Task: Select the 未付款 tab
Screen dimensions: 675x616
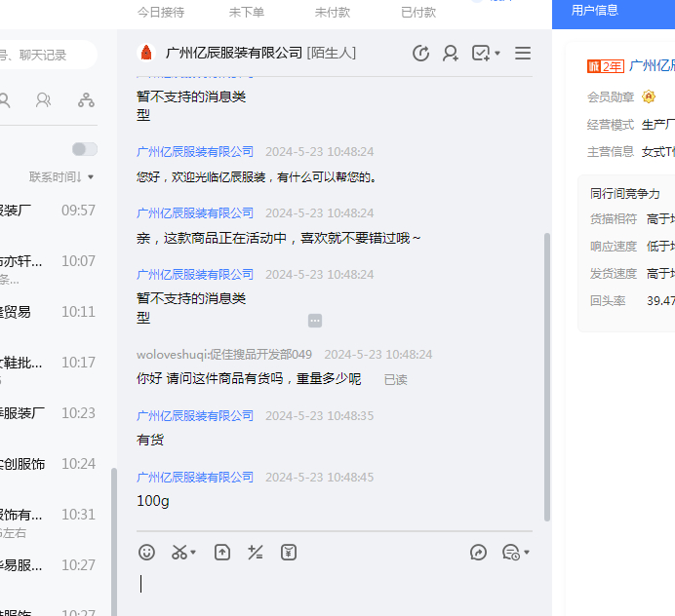Action: click(x=333, y=12)
